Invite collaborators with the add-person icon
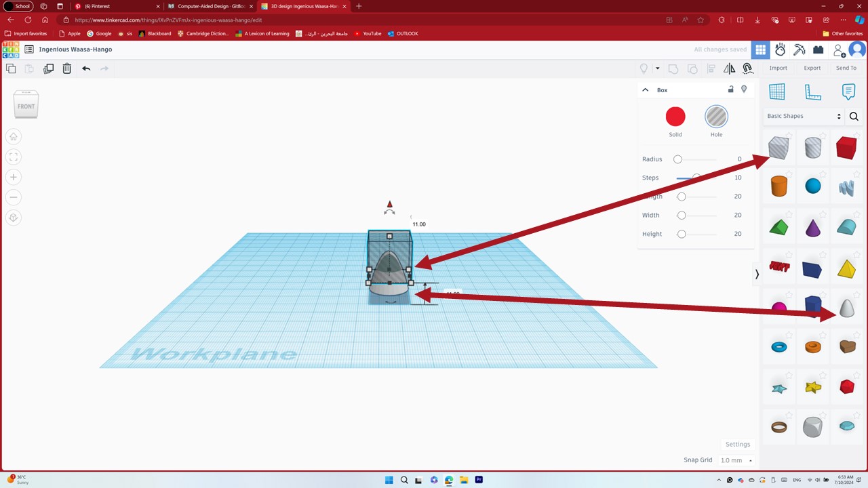This screenshot has width=868, height=488. point(839,50)
